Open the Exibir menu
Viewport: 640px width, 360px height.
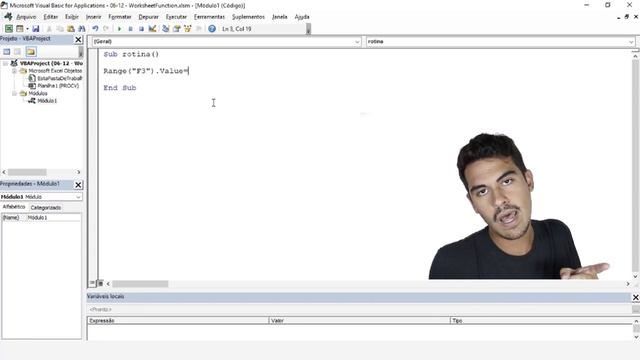(72, 17)
